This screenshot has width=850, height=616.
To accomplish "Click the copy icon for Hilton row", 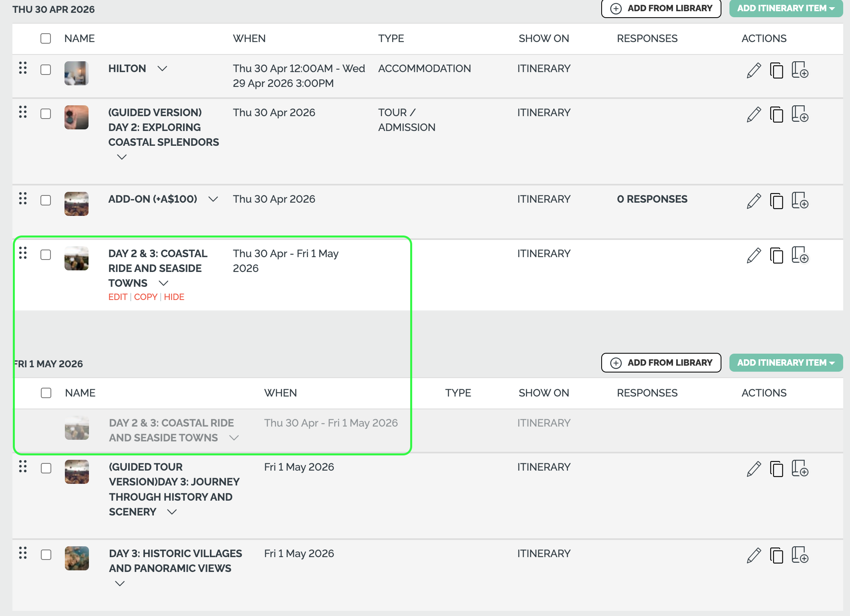I will point(776,70).
